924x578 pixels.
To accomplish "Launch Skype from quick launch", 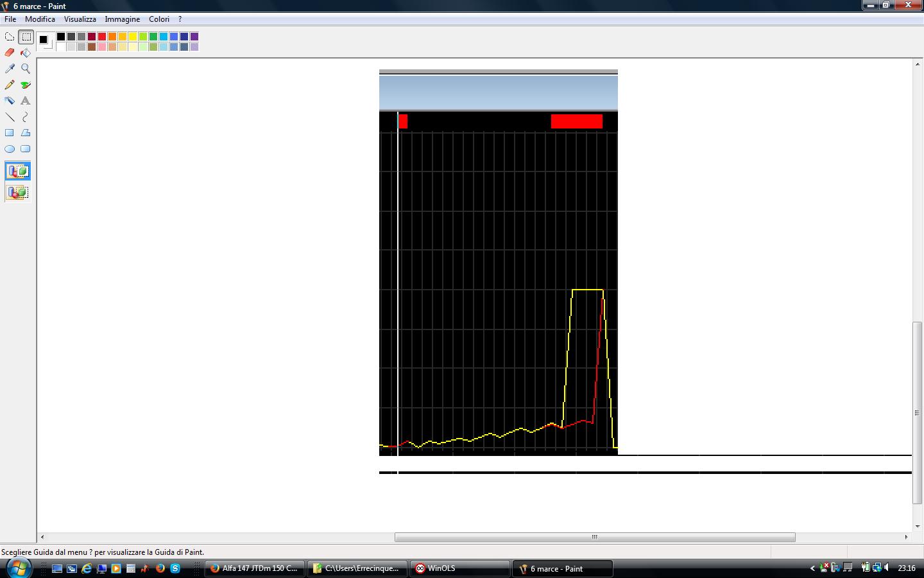I will 175,568.
